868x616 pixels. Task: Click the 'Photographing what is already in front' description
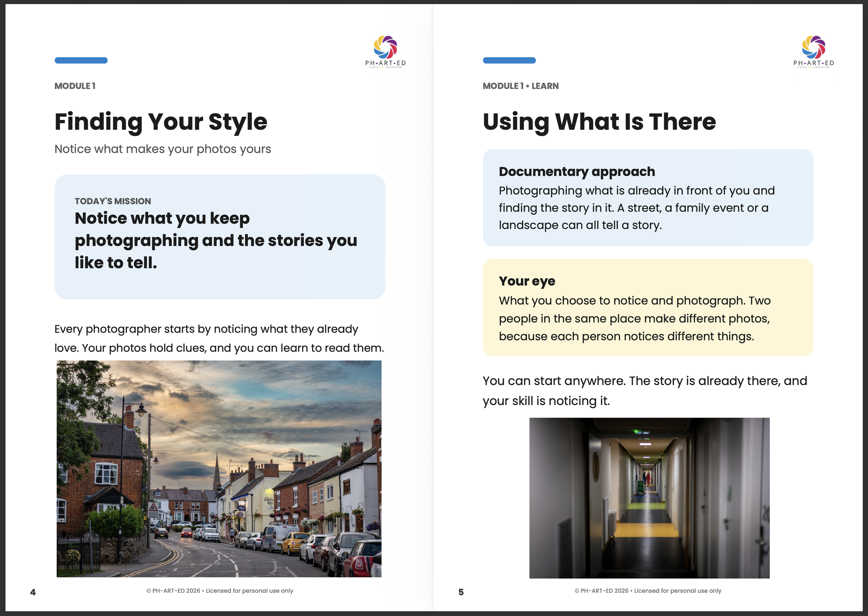coord(637,208)
